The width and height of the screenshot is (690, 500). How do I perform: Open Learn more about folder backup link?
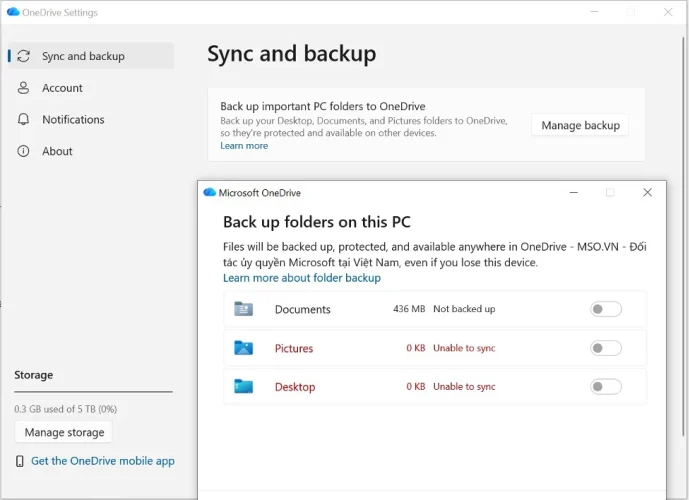(x=302, y=278)
